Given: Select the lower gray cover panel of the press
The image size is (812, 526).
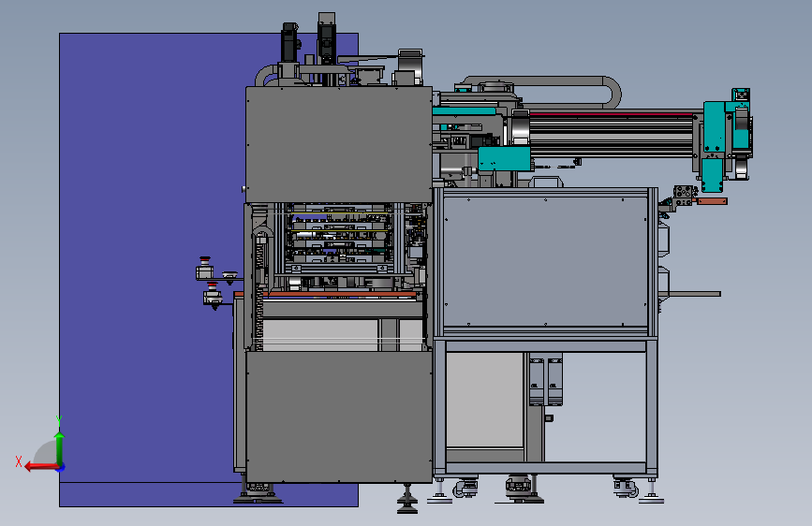Looking at the screenshot, I should 339,416.
